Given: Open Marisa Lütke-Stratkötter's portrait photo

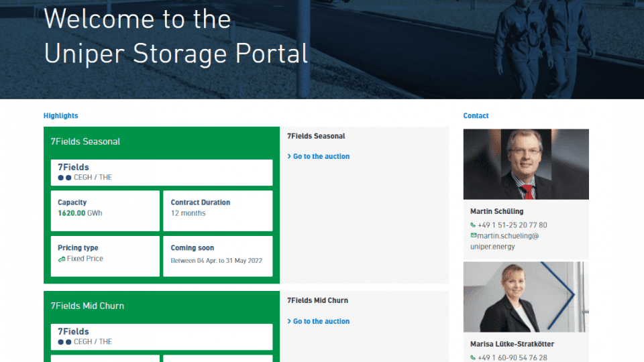Looking at the screenshot, I should (x=526, y=297).
